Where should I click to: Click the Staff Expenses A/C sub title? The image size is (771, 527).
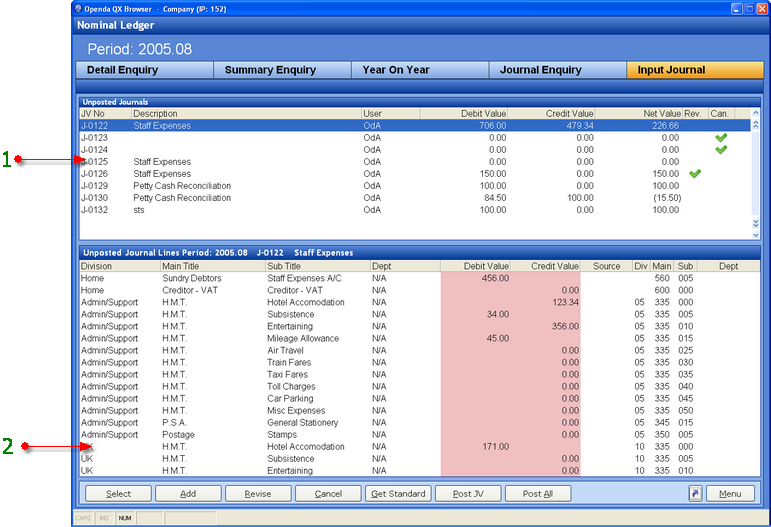pyautogui.click(x=304, y=278)
